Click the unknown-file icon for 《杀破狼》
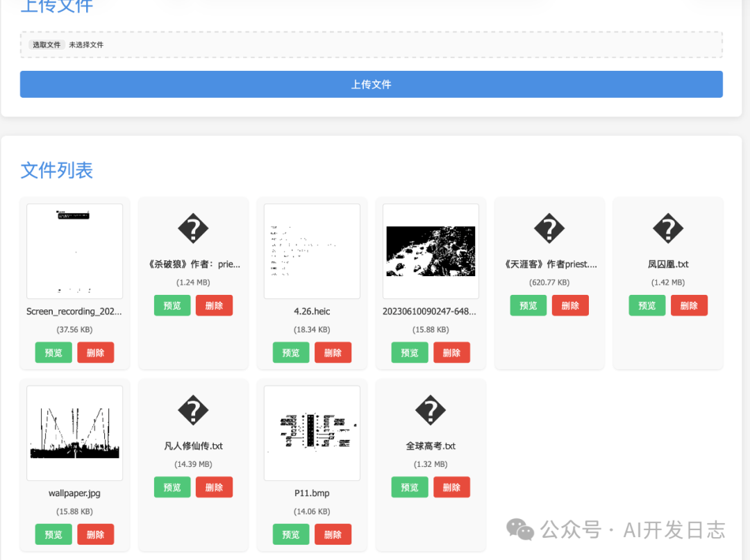 pyautogui.click(x=193, y=228)
